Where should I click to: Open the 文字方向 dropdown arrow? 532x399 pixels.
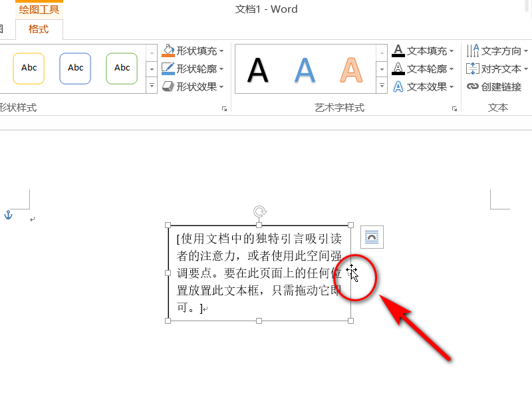pos(525,51)
